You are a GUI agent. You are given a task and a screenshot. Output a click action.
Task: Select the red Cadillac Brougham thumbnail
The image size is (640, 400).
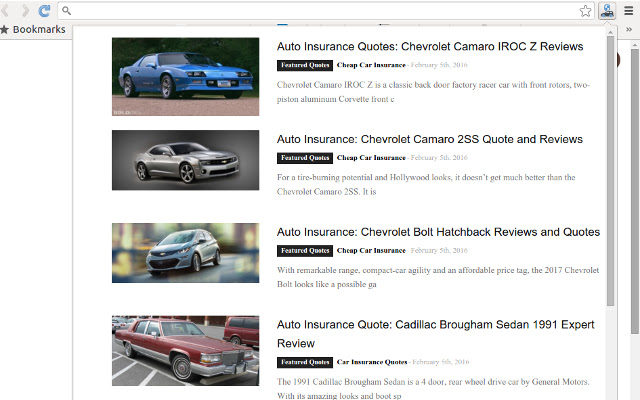[185, 351]
